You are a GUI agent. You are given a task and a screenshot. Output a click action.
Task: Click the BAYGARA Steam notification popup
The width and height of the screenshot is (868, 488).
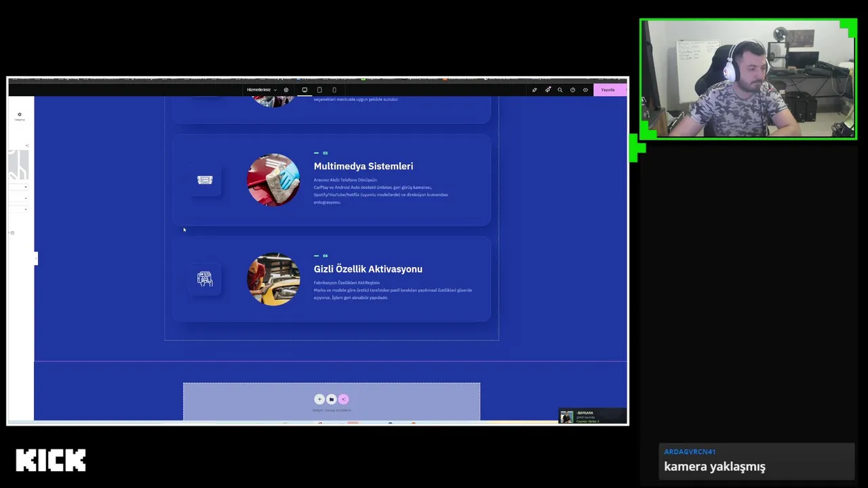coord(592,416)
